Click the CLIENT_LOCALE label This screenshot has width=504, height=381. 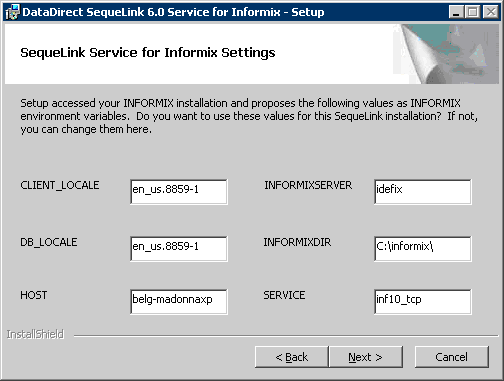60,185
